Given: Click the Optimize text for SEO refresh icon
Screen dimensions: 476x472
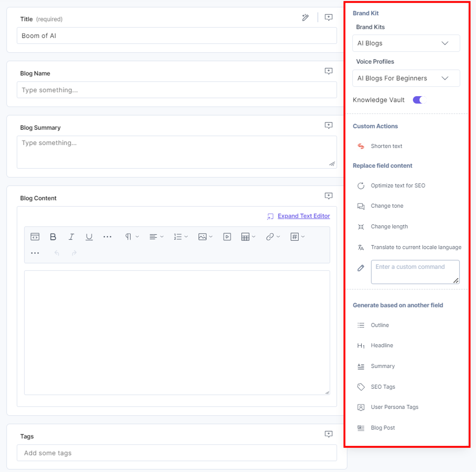Looking at the screenshot, I should (x=361, y=186).
